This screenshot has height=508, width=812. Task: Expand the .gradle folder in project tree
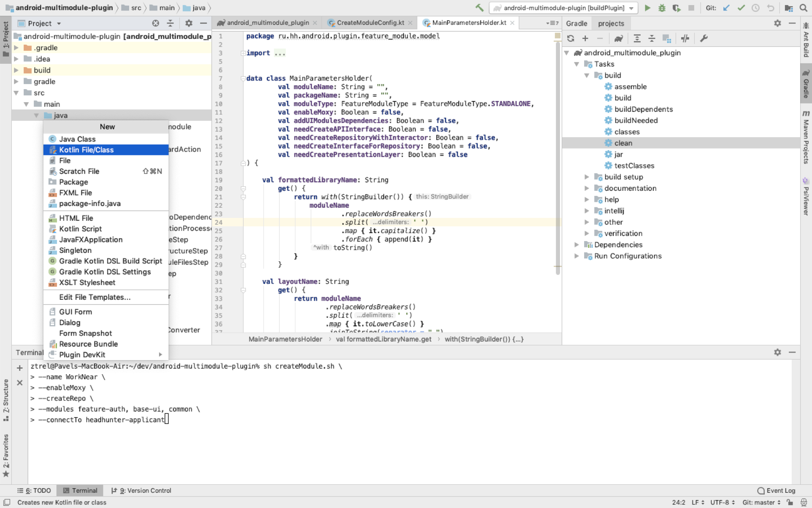(16, 48)
